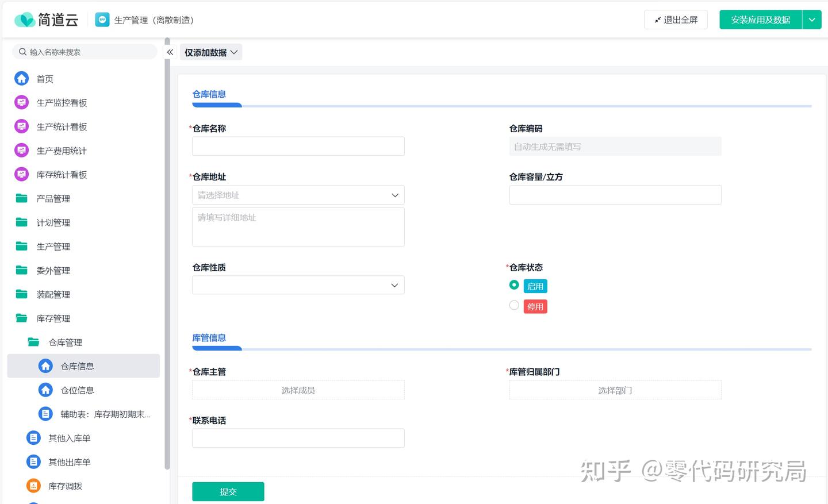Click the orange 库存调拨 icon
Screen dimensions: 828x504
34,486
